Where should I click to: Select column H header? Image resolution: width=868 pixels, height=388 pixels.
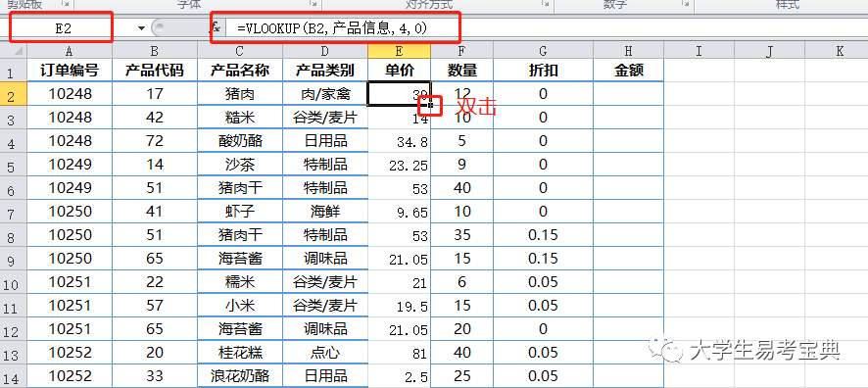coord(628,51)
